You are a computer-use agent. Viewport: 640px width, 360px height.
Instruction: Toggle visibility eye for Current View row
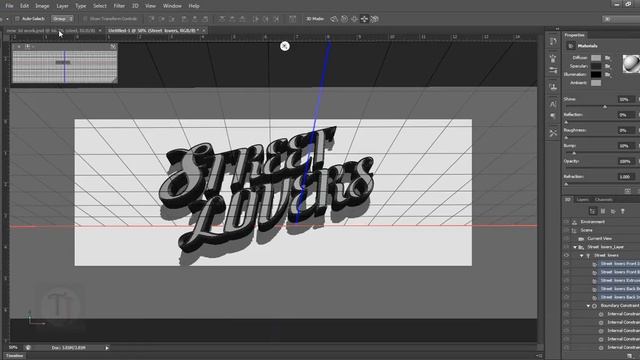tap(566, 239)
